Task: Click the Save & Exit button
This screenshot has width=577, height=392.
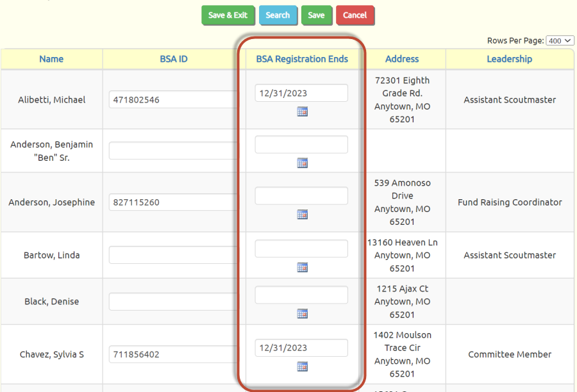Action: tap(228, 15)
